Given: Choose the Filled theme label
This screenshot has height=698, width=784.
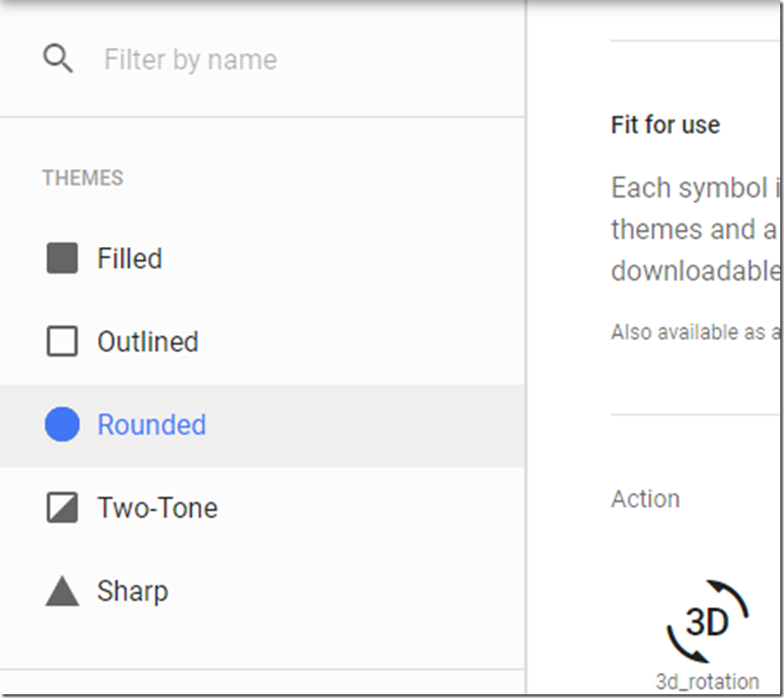Looking at the screenshot, I should coord(129,258).
